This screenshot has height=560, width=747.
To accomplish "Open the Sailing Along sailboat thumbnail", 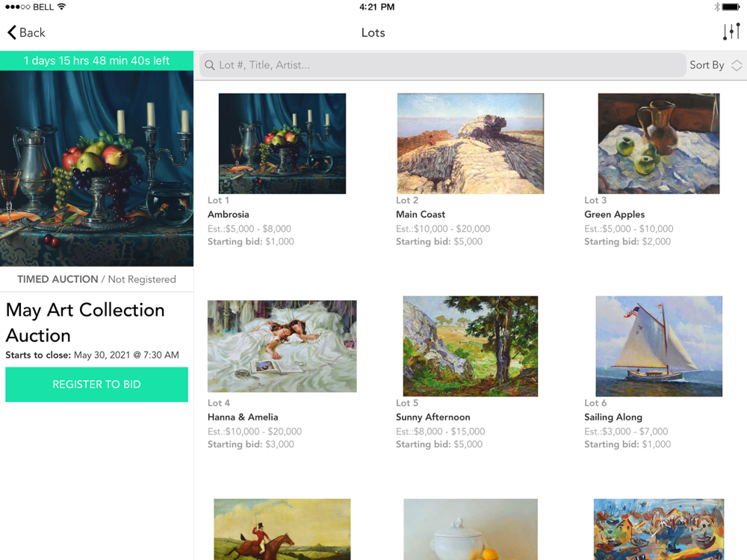I will tap(659, 346).
